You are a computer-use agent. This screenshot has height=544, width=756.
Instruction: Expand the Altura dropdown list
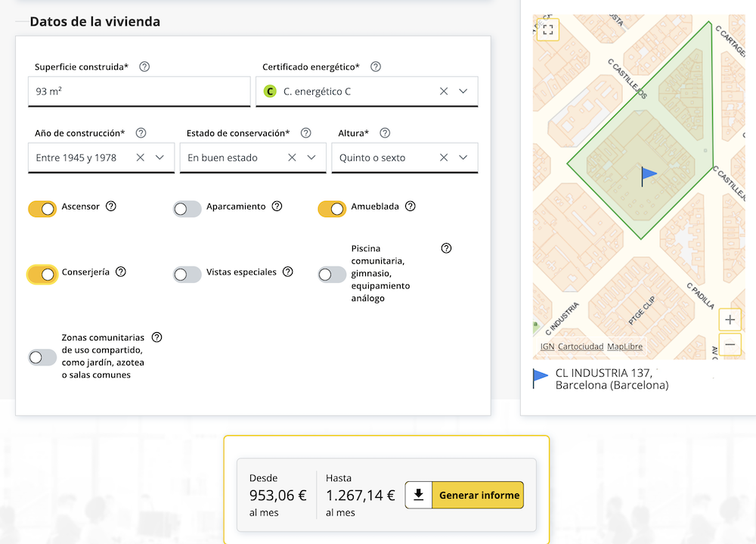pos(463,158)
